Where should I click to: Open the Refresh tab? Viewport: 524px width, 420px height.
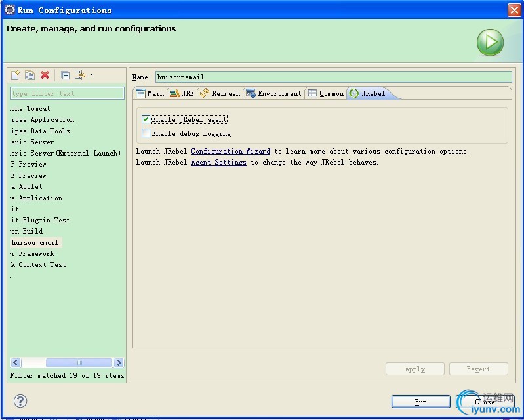tap(220, 93)
